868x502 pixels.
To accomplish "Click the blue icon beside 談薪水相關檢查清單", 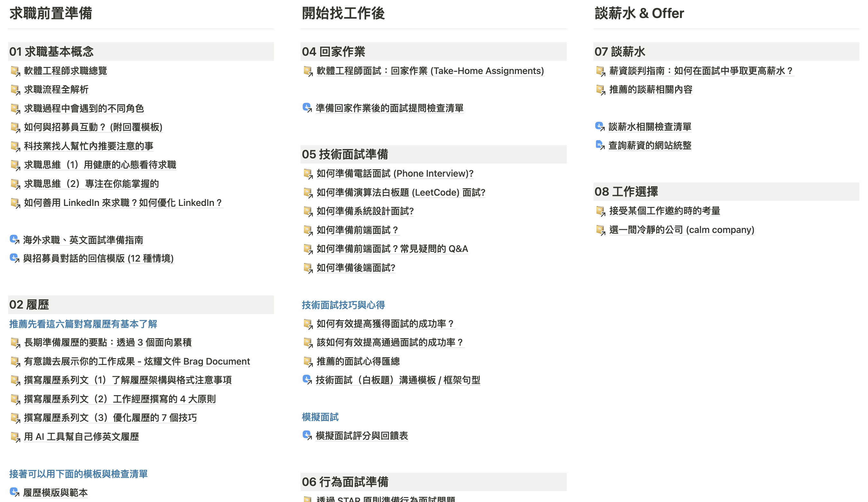I will (600, 127).
